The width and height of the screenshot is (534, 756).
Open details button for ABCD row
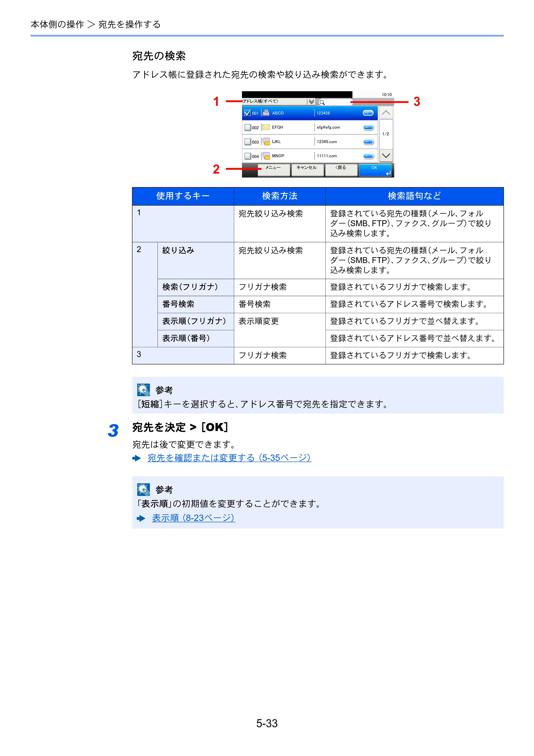tap(368, 113)
